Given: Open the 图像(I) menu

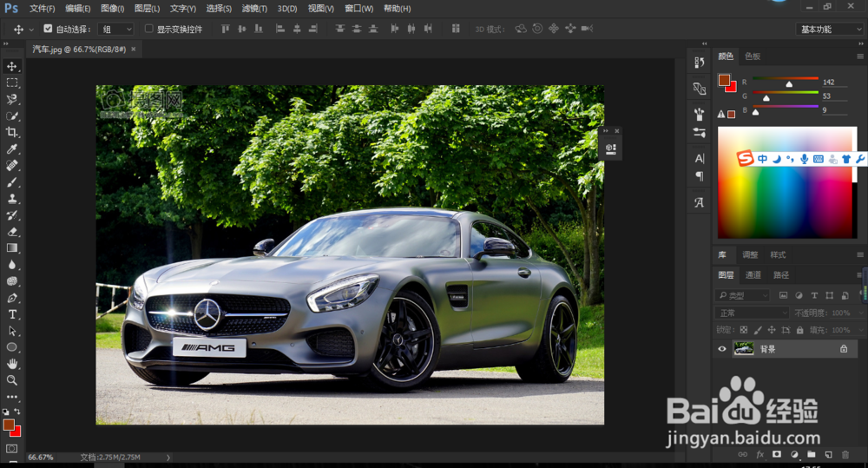Looking at the screenshot, I should [112, 9].
